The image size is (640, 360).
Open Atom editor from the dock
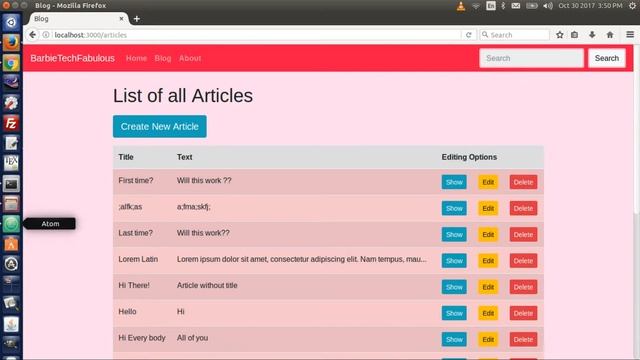pyautogui.click(x=11, y=224)
